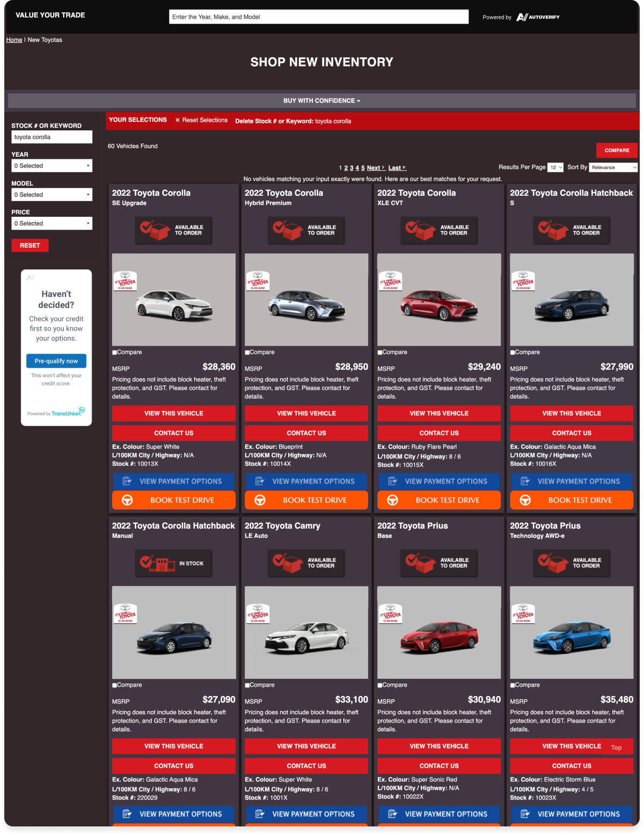Click payment document icon for stock 10013X
644x835 pixels.
pyautogui.click(x=127, y=481)
